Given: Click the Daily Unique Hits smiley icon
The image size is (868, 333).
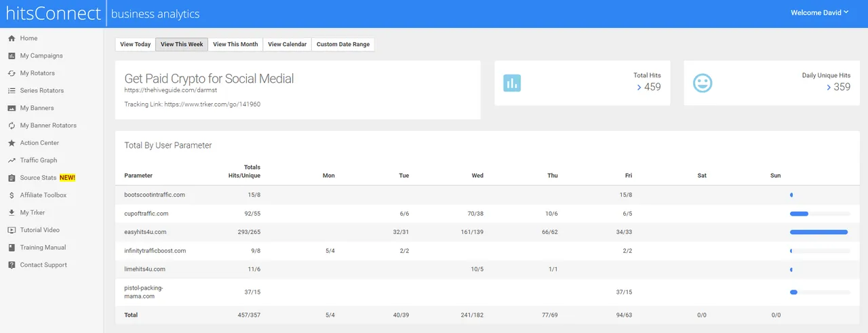Looking at the screenshot, I should [x=702, y=83].
